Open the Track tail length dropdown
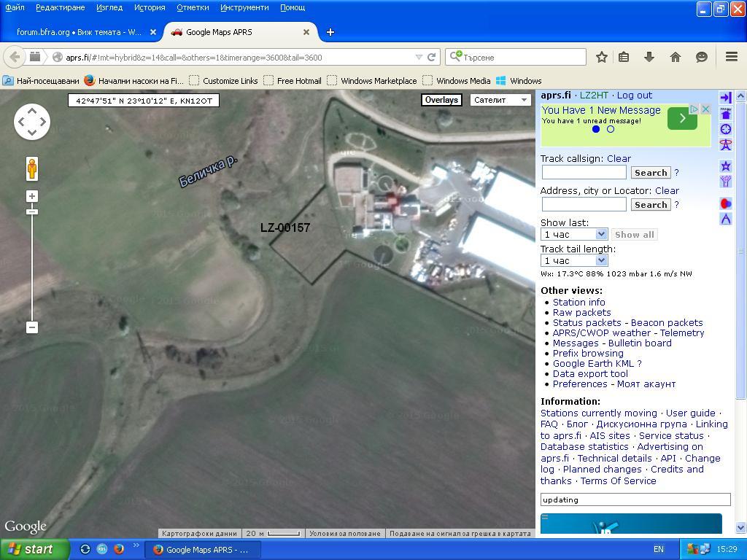The width and height of the screenshot is (747, 560). click(574, 260)
